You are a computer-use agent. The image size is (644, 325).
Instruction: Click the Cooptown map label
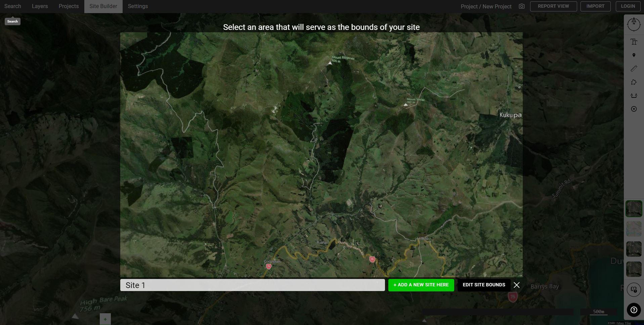(272, 261)
